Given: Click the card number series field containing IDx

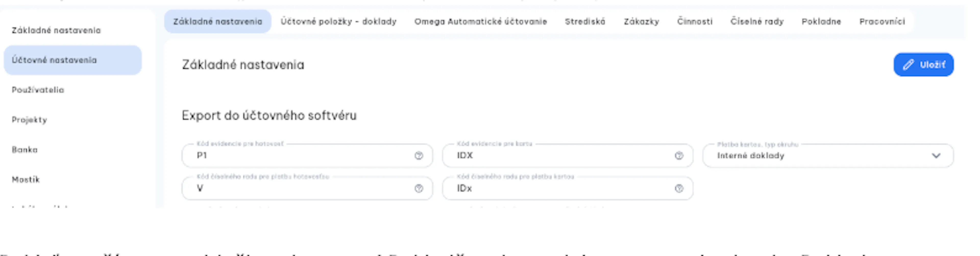Looking at the screenshot, I should coord(567,188).
